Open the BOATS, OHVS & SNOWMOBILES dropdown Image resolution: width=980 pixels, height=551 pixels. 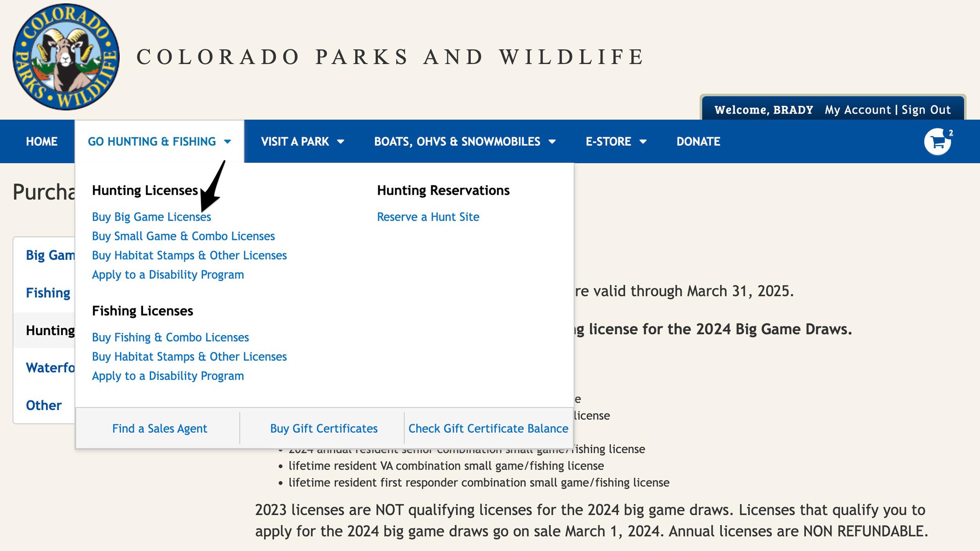pyautogui.click(x=457, y=141)
